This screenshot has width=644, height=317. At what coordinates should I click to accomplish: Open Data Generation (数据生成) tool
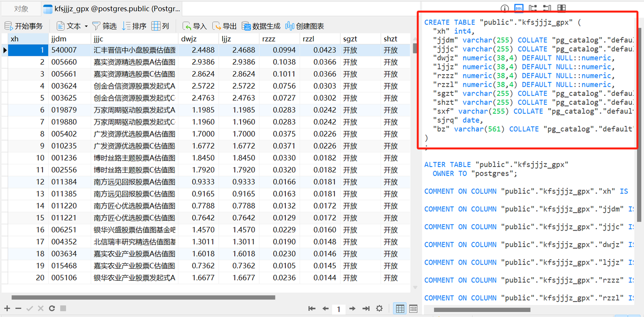(261, 26)
